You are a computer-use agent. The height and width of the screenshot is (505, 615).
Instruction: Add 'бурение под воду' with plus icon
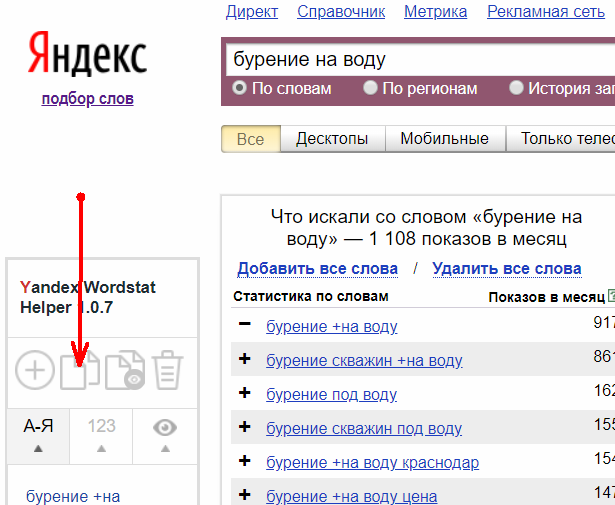point(245,392)
